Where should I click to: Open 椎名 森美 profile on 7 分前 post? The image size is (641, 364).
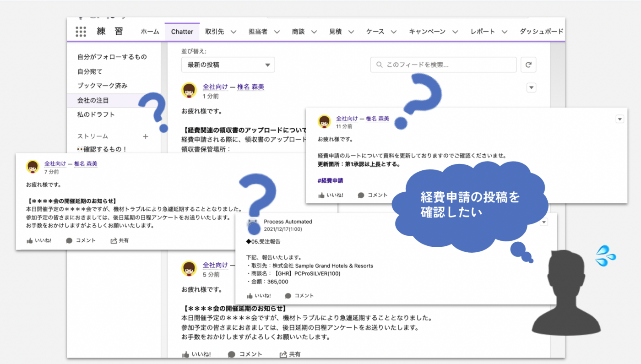(x=86, y=164)
